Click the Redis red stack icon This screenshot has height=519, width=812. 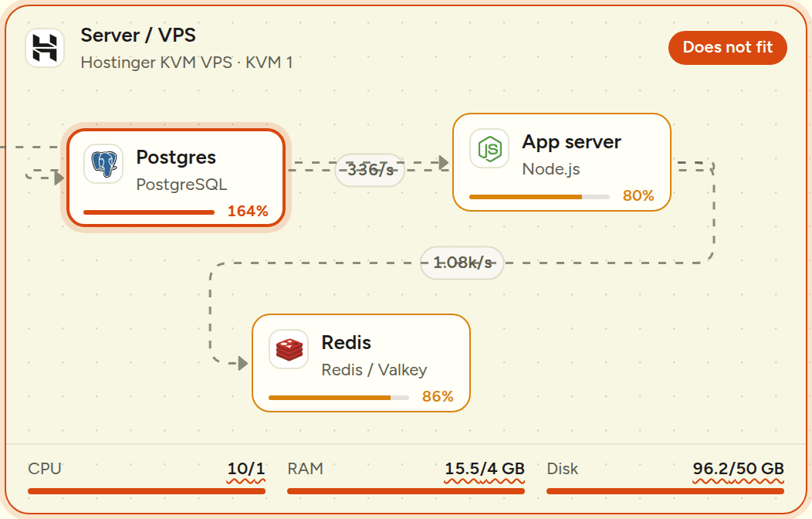point(289,349)
